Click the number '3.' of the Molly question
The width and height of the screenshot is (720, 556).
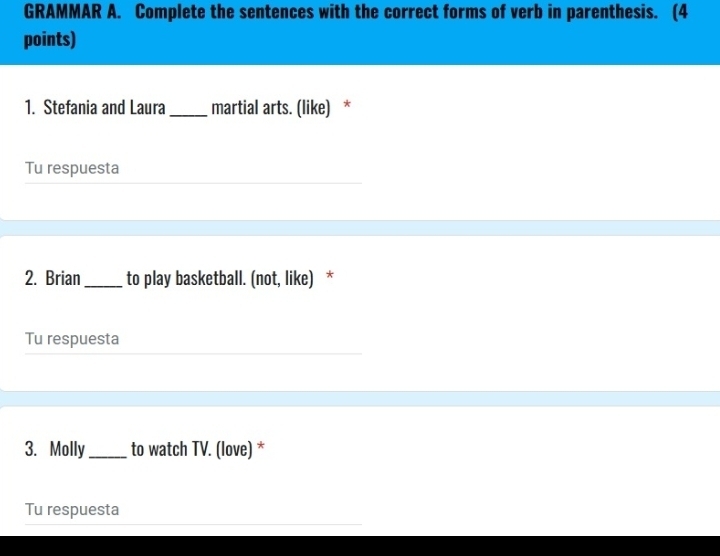point(33,449)
